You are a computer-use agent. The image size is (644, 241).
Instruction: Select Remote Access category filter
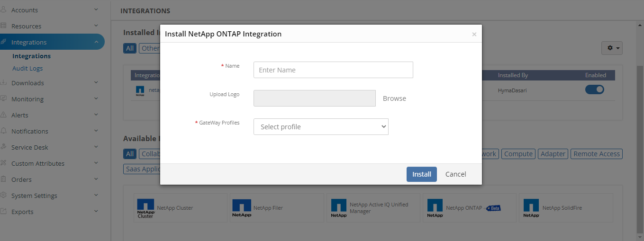pyautogui.click(x=597, y=154)
